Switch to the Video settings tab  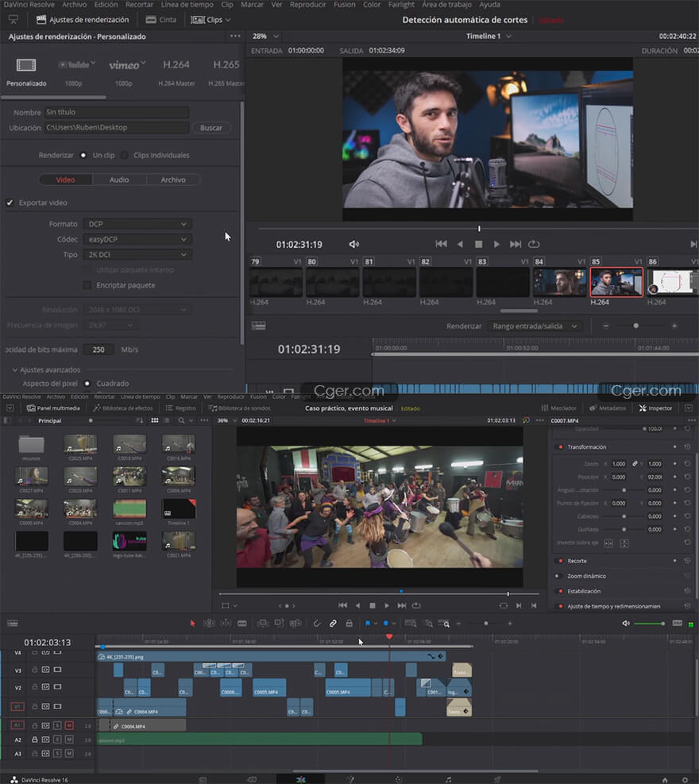(x=65, y=180)
